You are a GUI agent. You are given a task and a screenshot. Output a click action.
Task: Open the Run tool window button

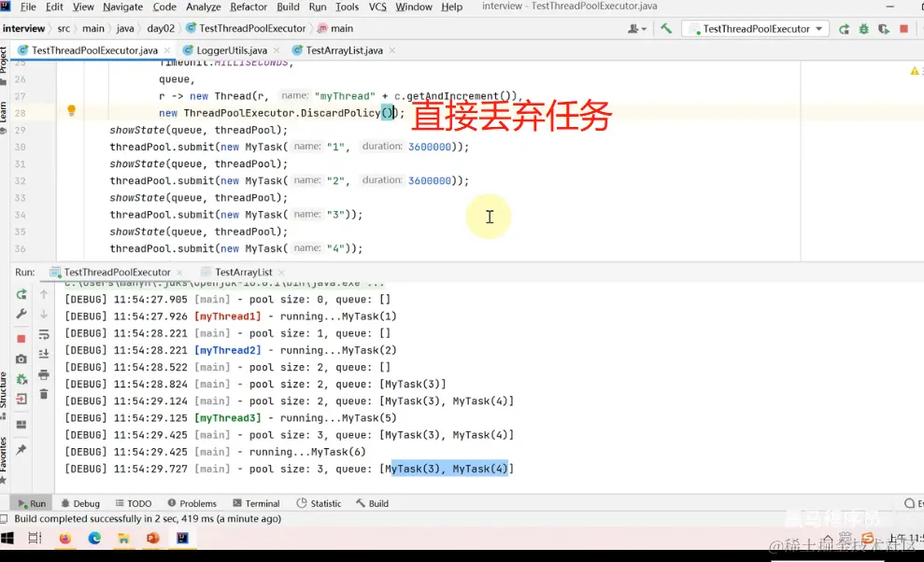pyautogui.click(x=32, y=504)
